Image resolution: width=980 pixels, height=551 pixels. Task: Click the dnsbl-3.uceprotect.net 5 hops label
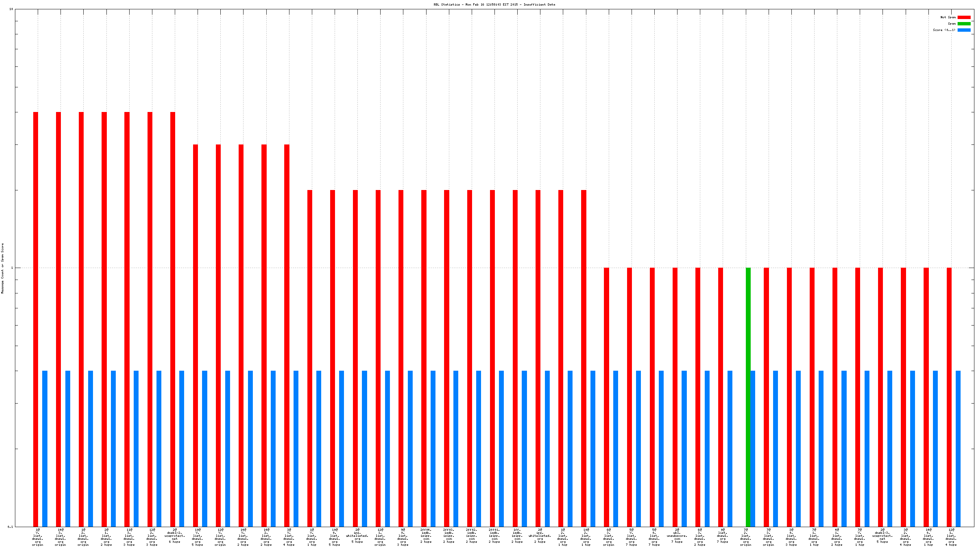pyautogui.click(x=882, y=536)
